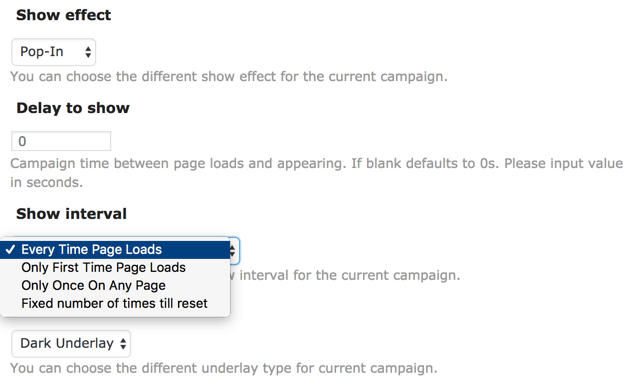Click the interval for the current campaign text

pos(349,275)
